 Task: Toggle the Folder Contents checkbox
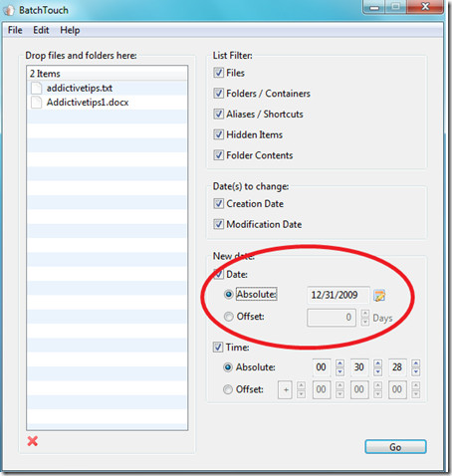click(x=218, y=155)
